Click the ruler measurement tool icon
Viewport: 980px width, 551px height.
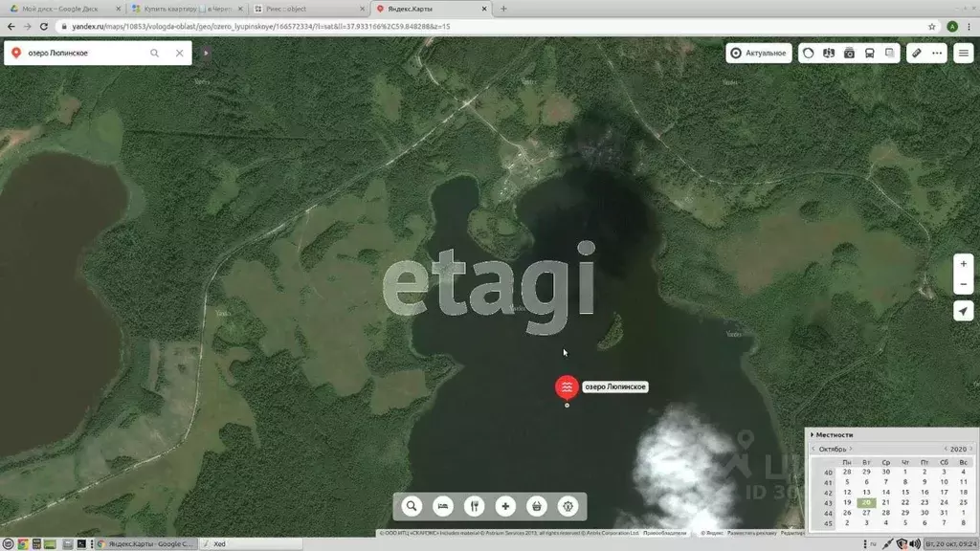[x=916, y=54]
